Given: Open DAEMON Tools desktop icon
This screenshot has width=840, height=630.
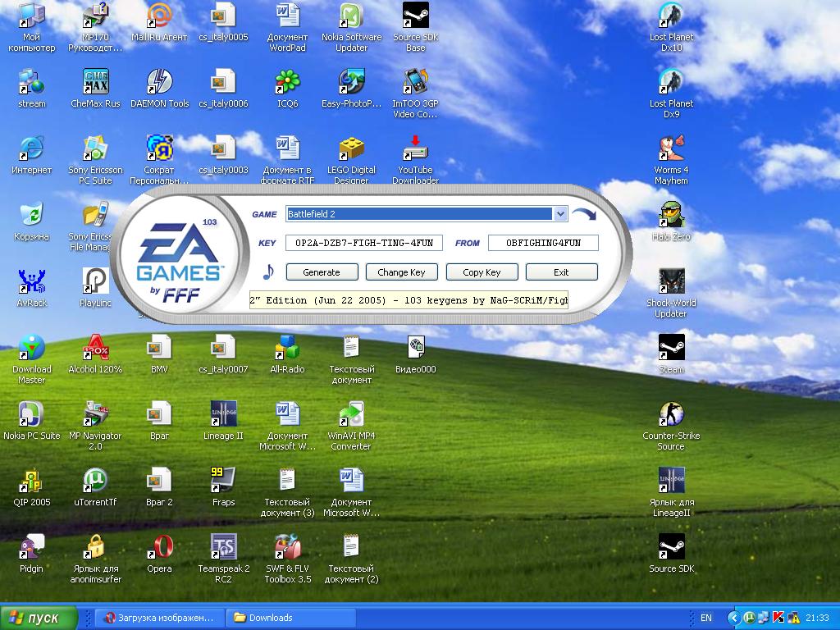Looking at the screenshot, I should [x=159, y=82].
